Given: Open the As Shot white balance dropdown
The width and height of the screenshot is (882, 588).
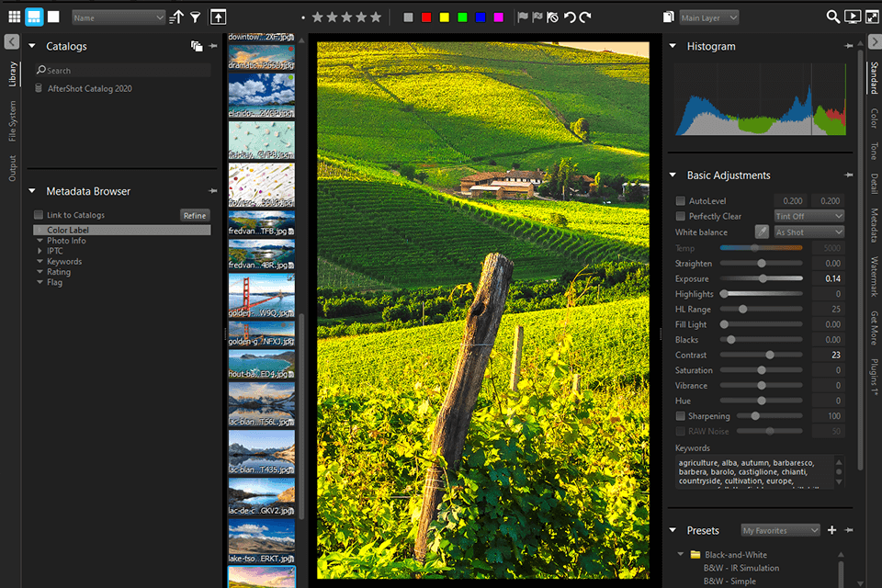Looking at the screenshot, I should 808,232.
